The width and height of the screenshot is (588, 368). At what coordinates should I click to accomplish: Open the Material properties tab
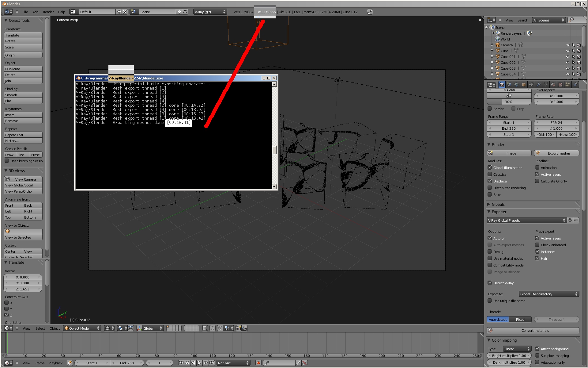pos(553,85)
